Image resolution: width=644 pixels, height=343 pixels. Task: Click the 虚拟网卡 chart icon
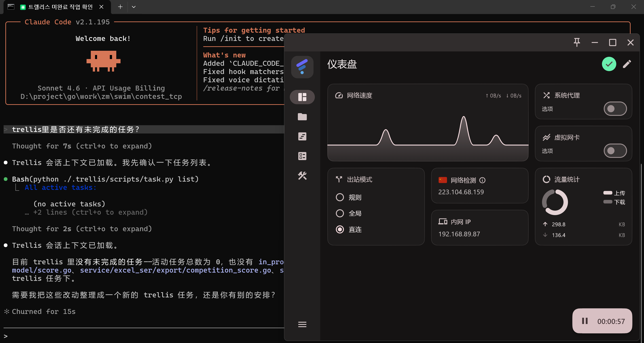(546, 137)
